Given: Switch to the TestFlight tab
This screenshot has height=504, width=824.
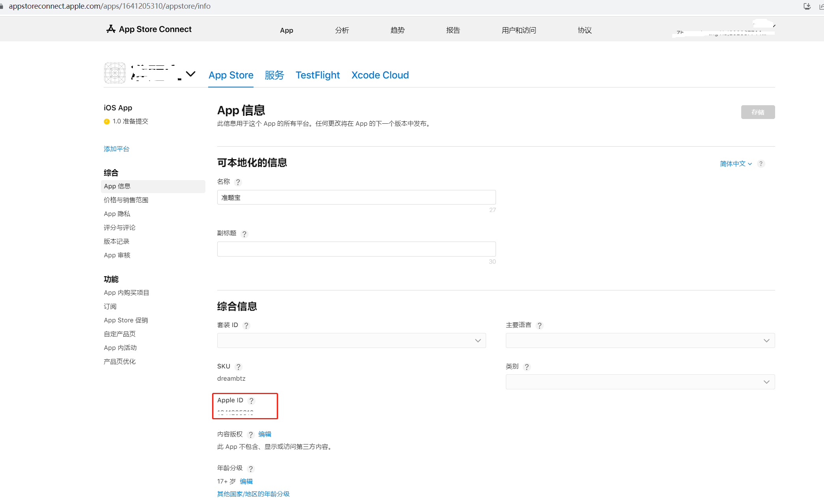Looking at the screenshot, I should (x=317, y=75).
